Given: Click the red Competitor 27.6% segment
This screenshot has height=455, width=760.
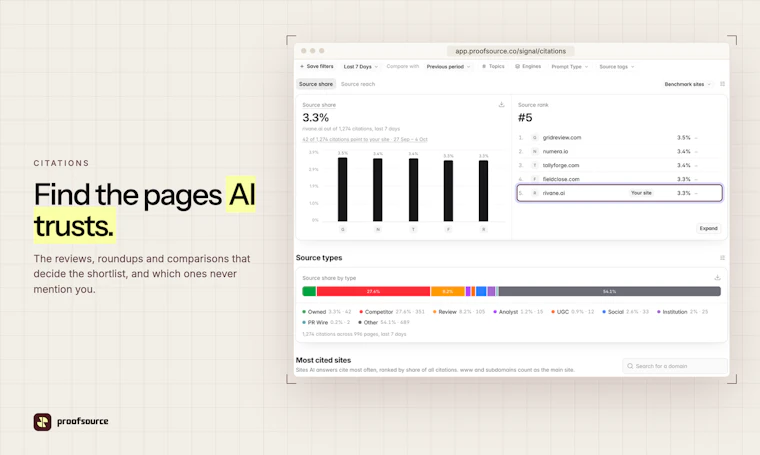Looking at the screenshot, I should tap(373, 291).
